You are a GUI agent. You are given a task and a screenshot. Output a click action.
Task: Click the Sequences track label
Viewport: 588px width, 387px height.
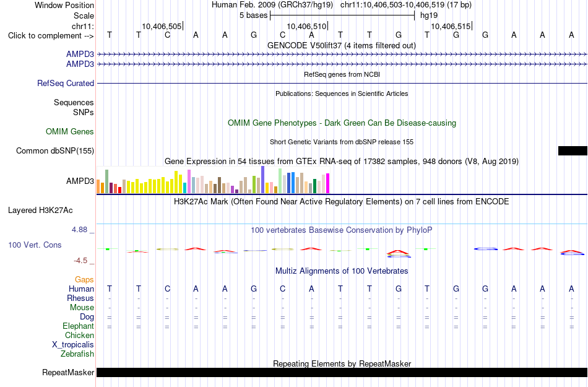(x=74, y=102)
